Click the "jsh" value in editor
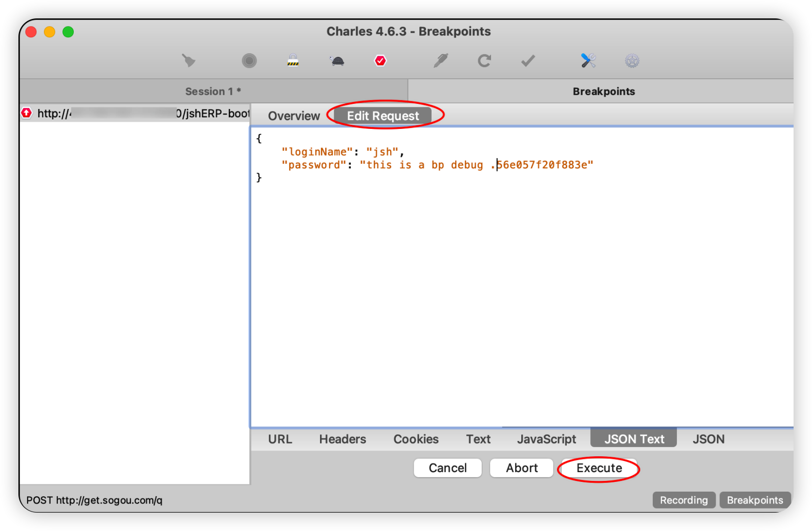The image size is (812, 531). pos(382,152)
